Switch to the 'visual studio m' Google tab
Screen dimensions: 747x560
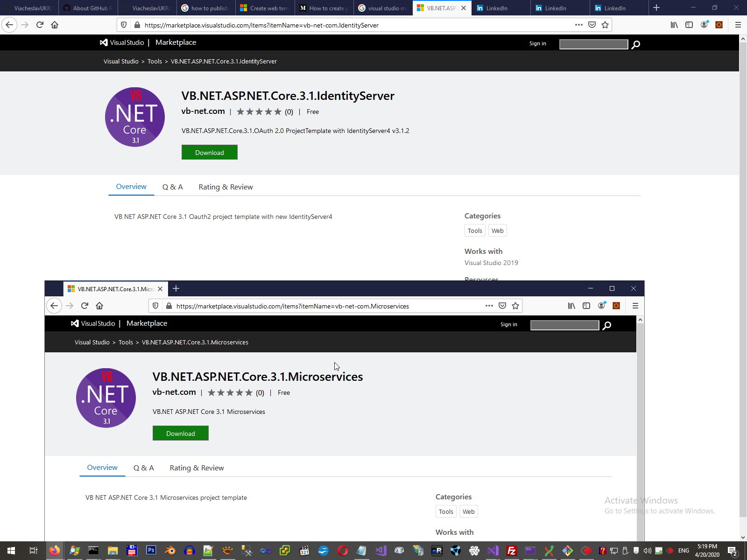(x=384, y=8)
